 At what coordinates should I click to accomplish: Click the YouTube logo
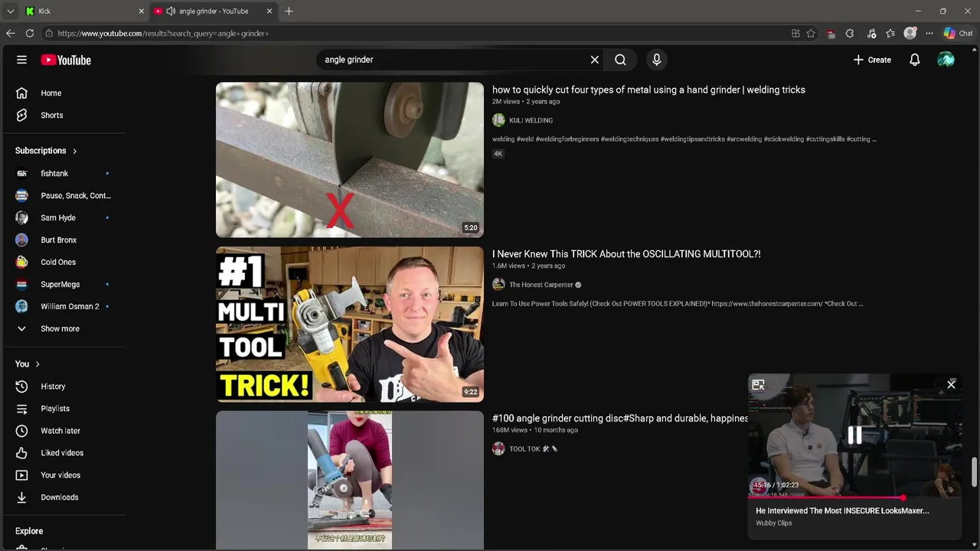click(x=66, y=60)
